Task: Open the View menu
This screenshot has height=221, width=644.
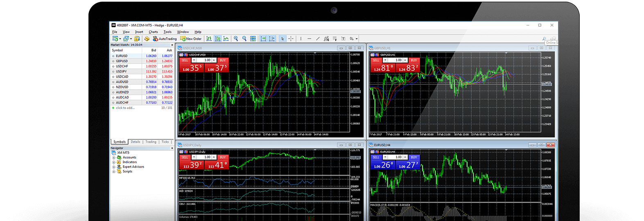Action: point(126,32)
